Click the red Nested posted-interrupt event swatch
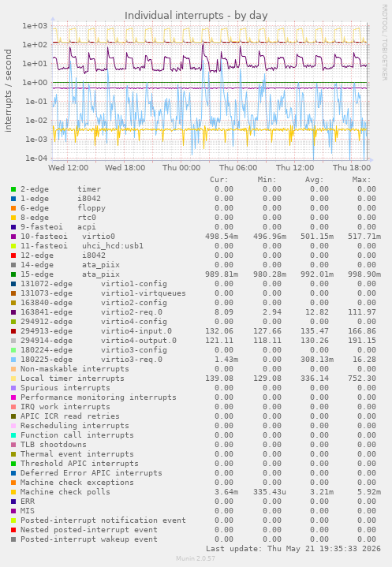This screenshot has height=567, width=392. 13,530
